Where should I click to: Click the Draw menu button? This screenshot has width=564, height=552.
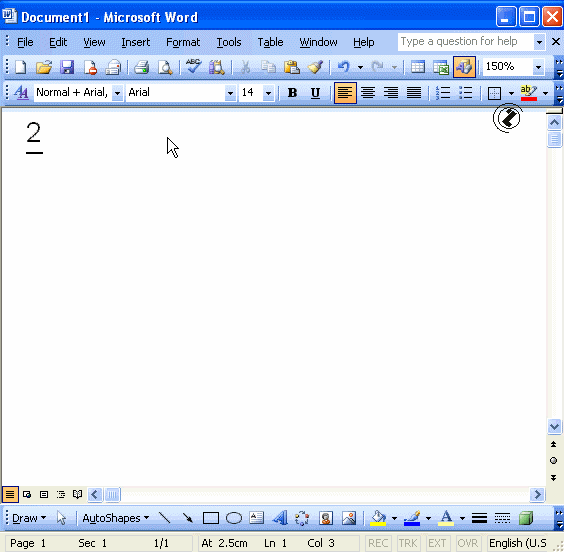coord(29,518)
